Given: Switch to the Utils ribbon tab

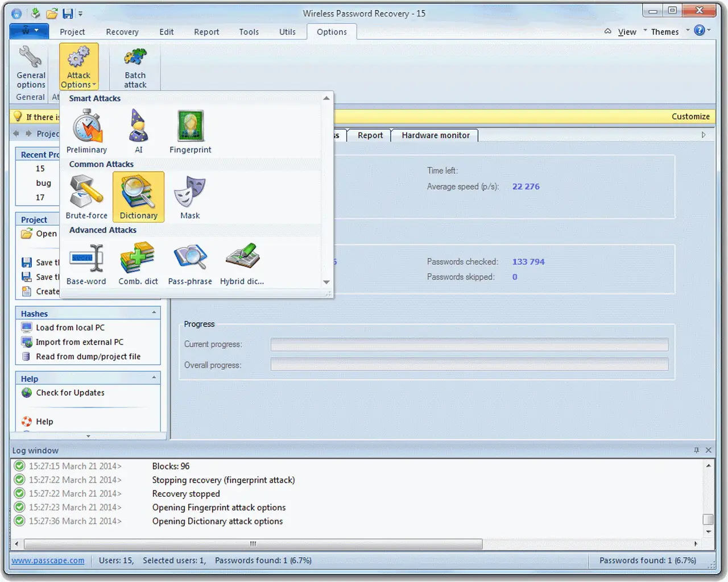Looking at the screenshot, I should tap(287, 32).
